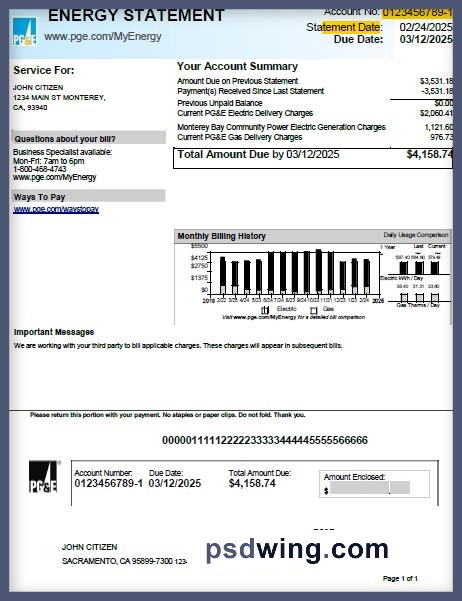Screen dimensions: 462x601
Task: Click Total Amount Due by 03/12/2025 text
Action: [258, 154]
